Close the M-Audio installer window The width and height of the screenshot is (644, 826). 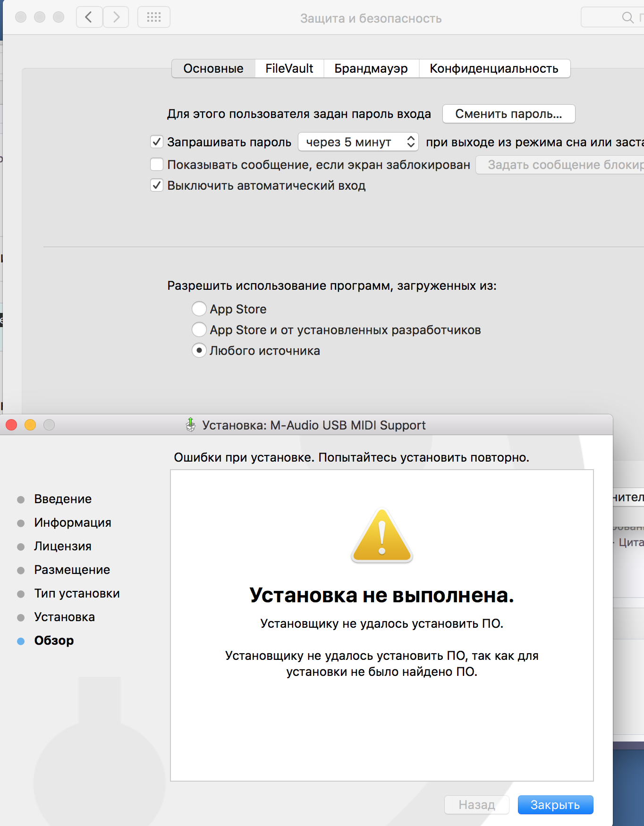point(11,425)
